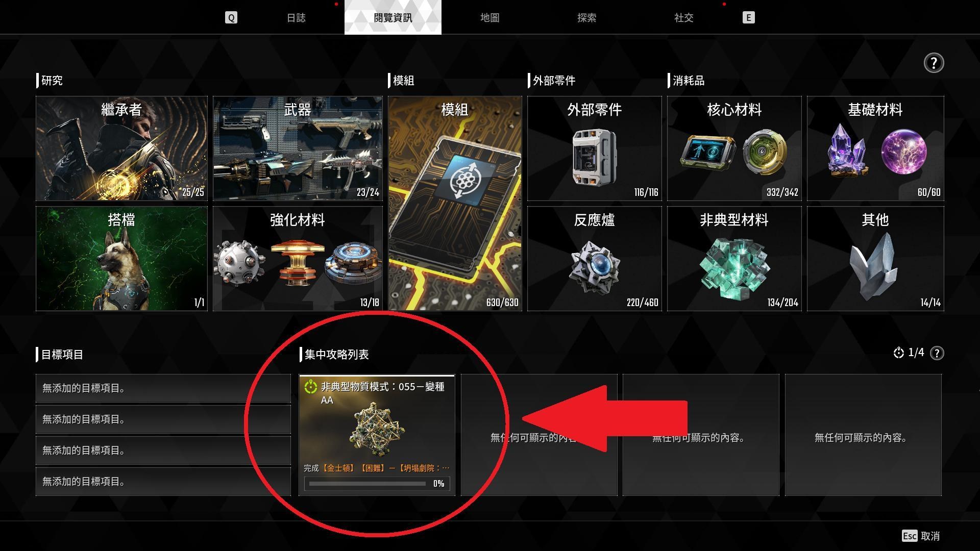Open the 外部零件 category tile
The width and height of the screenshot is (980, 551).
[594, 148]
